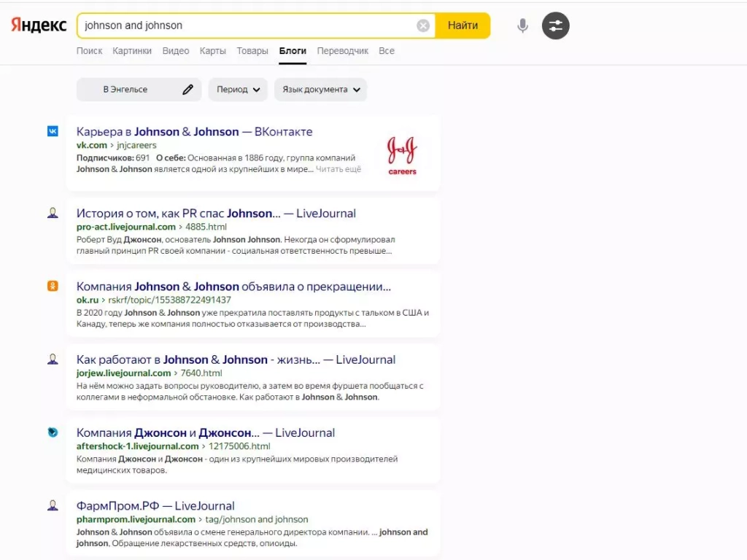Switch to the Карты tab
747x560 pixels.
click(x=213, y=51)
